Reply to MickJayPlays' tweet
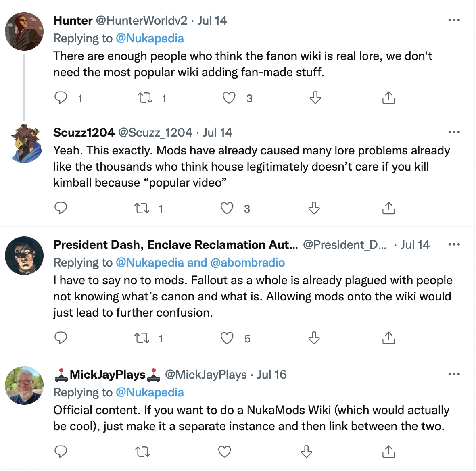 point(61,452)
